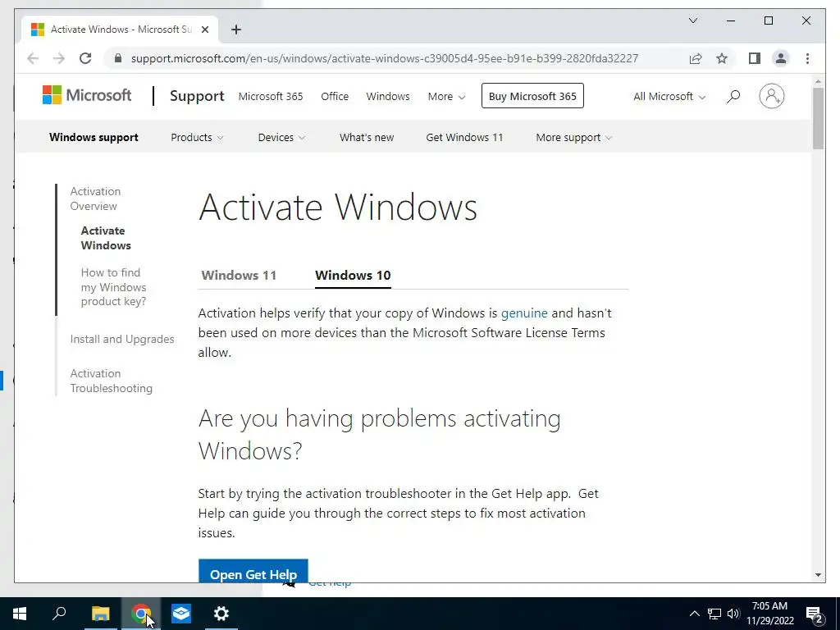Click the browser back arrow

pos(33,58)
